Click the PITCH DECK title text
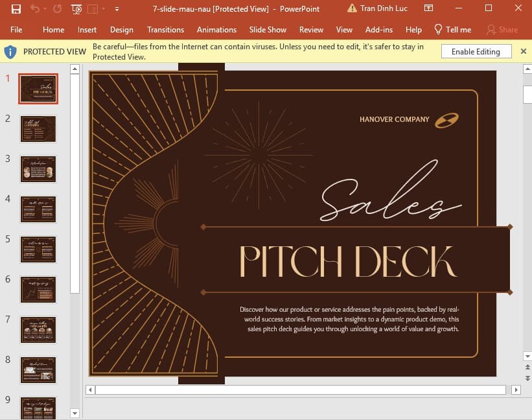532x420 pixels. tap(348, 261)
